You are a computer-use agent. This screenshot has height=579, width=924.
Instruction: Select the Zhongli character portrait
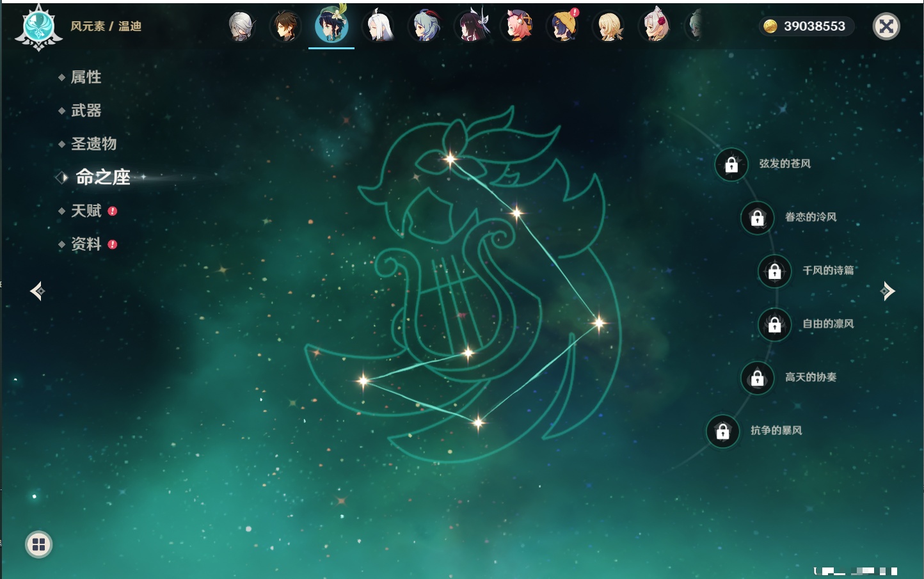tap(285, 27)
